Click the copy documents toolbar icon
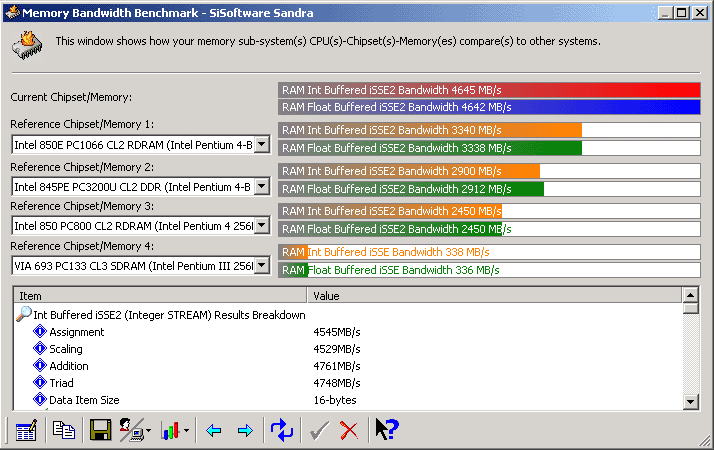 [64, 430]
